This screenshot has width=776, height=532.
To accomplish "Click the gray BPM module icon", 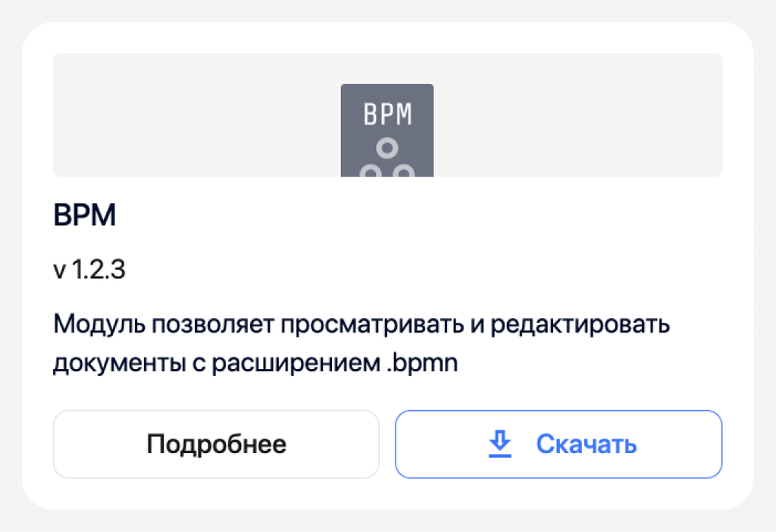I will (387, 130).
